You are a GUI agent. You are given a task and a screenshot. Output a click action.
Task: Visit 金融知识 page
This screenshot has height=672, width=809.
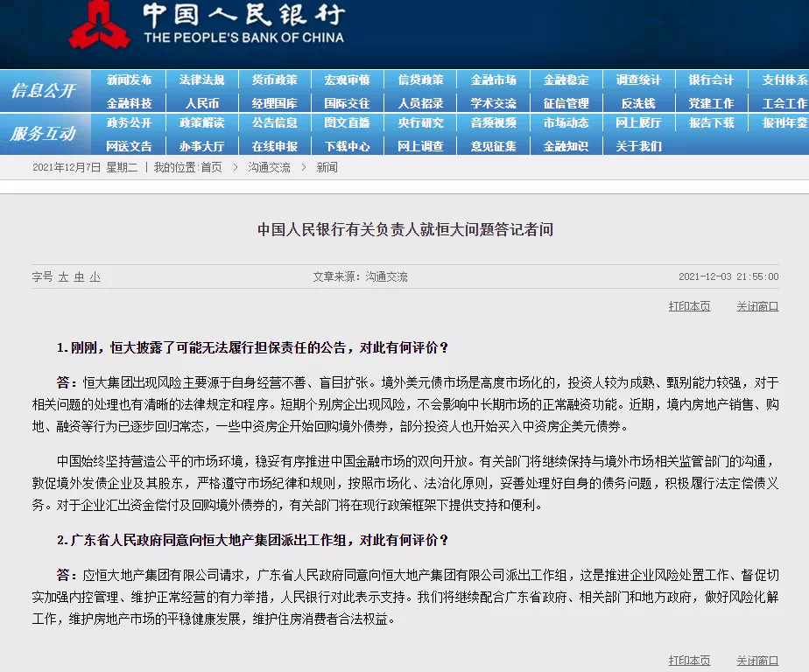pos(566,146)
